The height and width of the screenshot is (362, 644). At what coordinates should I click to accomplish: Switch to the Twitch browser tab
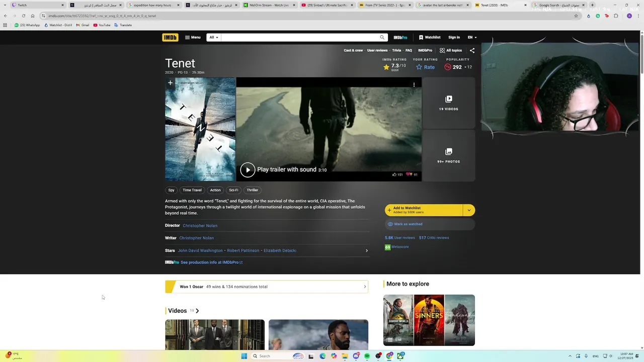point(39,5)
